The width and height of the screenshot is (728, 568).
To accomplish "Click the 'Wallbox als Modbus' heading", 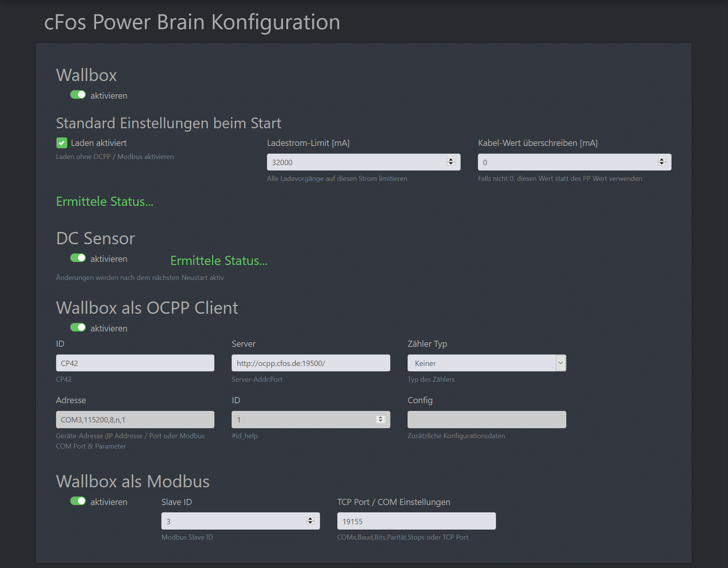I will [x=133, y=481].
